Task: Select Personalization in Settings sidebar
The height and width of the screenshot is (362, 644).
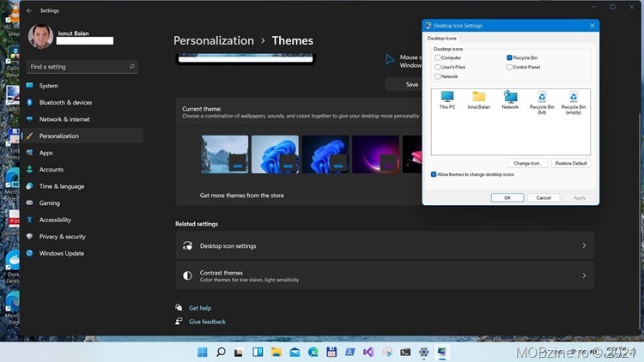Action: [x=83, y=136]
